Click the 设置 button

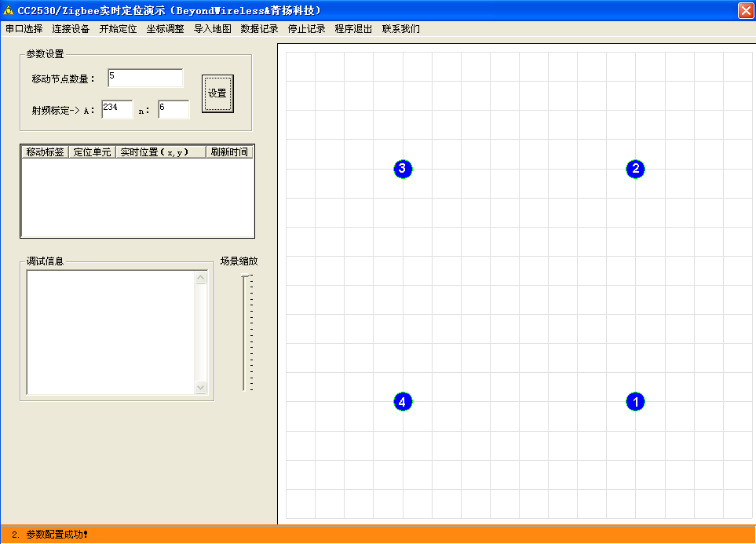click(x=217, y=93)
